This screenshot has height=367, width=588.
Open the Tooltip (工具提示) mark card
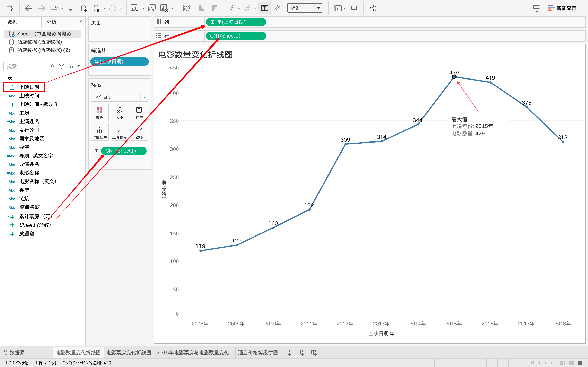120,132
